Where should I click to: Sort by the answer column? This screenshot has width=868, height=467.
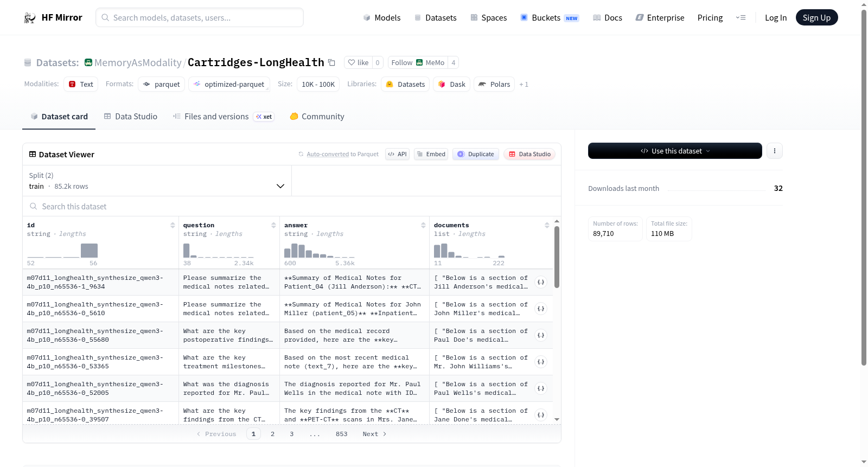(x=423, y=225)
